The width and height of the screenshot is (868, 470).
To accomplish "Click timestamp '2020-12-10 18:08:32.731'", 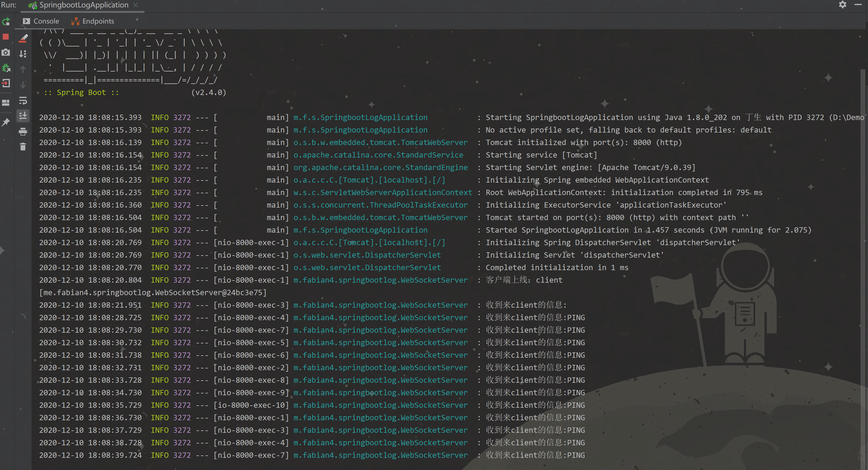I will 90,368.
